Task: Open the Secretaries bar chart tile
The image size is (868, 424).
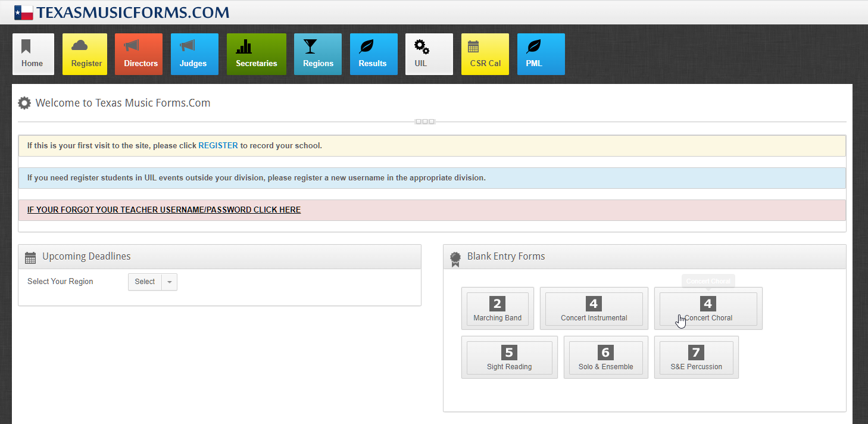Action: tap(256, 54)
